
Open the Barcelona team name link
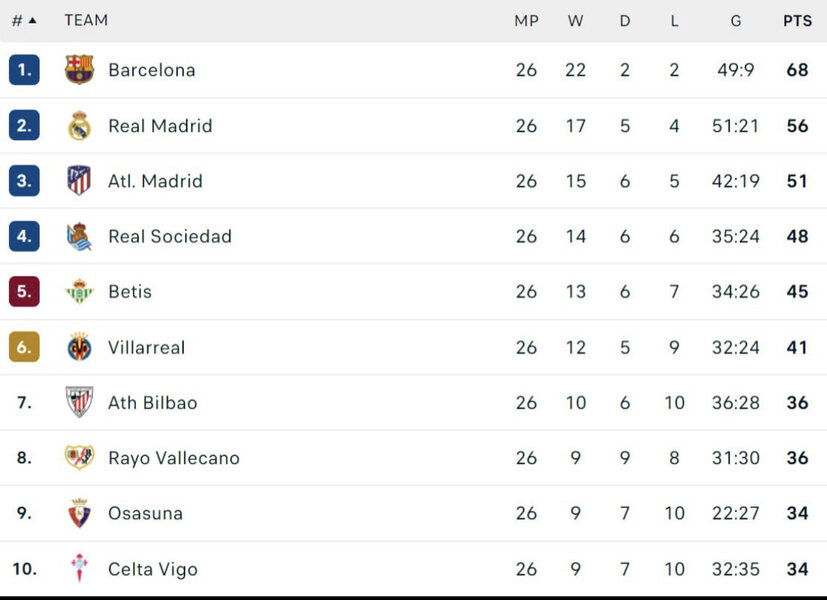pos(152,70)
